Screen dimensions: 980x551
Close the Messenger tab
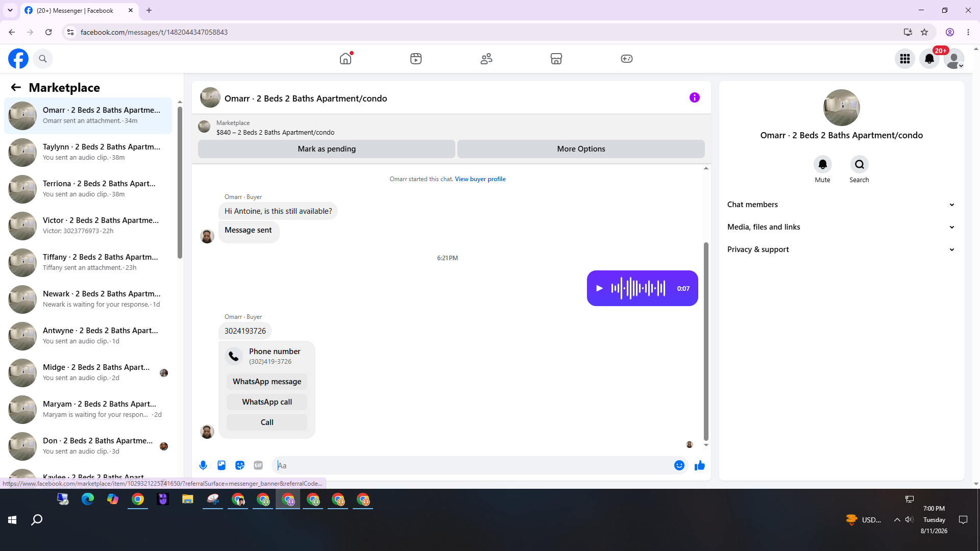click(x=131, y=10)
